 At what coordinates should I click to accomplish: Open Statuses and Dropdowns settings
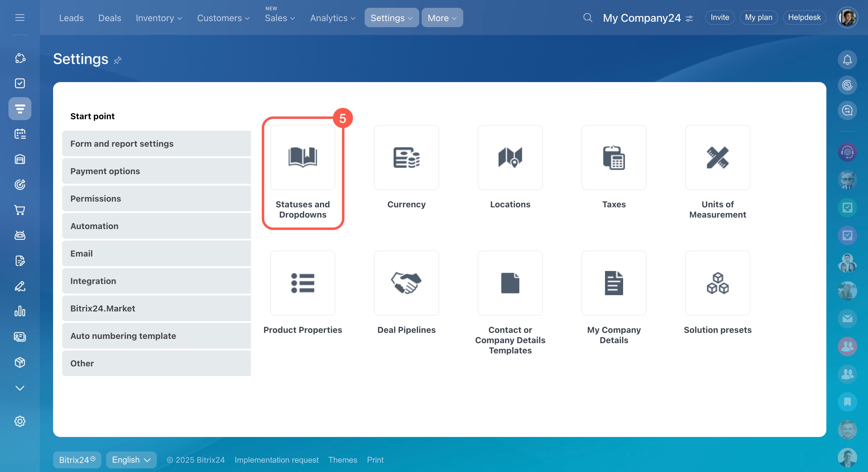302,158
